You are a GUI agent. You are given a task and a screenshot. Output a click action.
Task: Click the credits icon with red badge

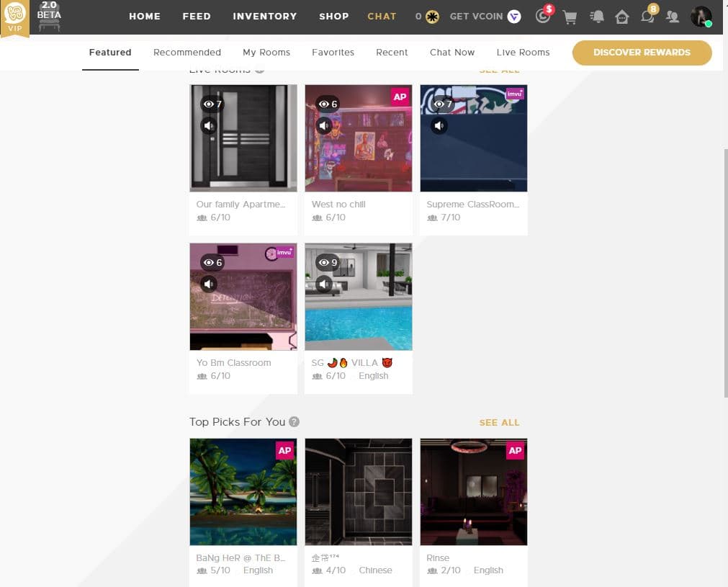click(x=543, y=16)
